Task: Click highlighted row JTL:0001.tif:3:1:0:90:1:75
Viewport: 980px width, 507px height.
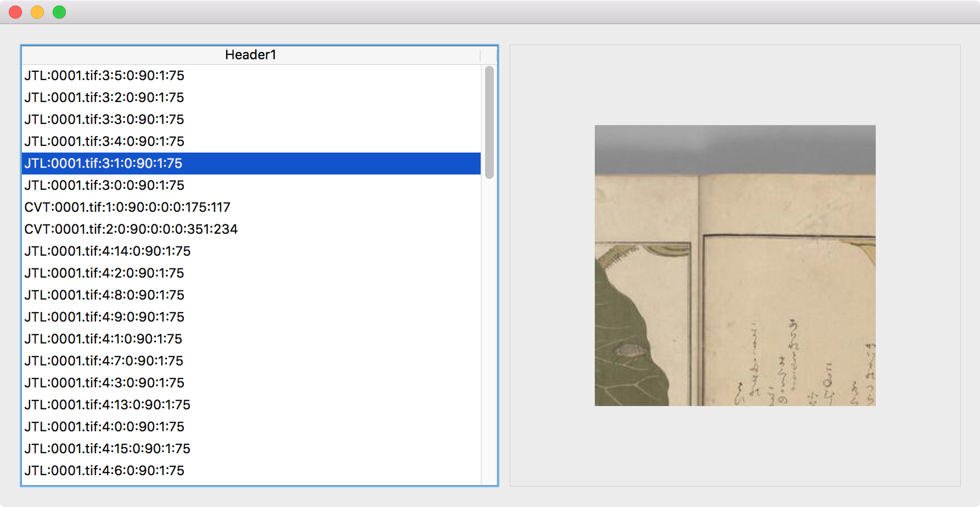Action: click(x=251, y=164)
